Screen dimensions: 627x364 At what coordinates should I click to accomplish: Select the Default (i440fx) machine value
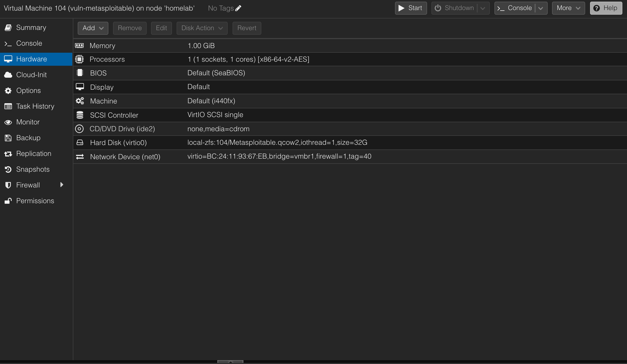click(211, 101)
